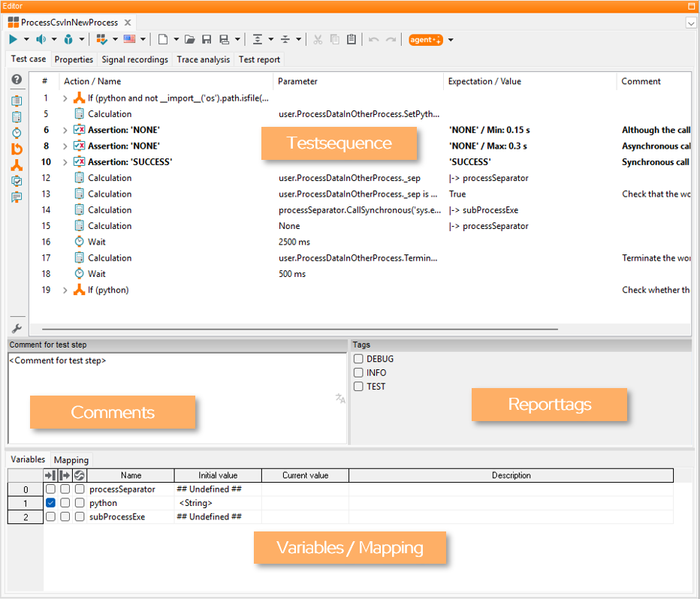Screen dimensions: 700x599
Task: Add an If branch via sidebar fork icon
Action: tap(17, 164)
